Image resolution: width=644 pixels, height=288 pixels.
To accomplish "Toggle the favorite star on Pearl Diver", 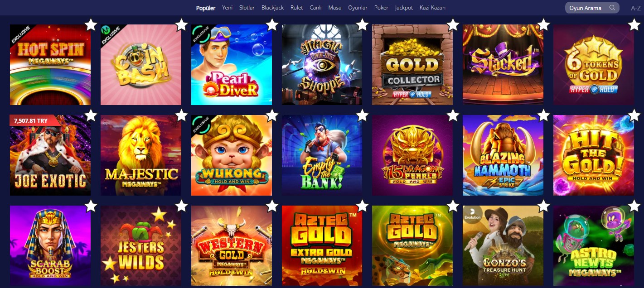I will (272, 24).
